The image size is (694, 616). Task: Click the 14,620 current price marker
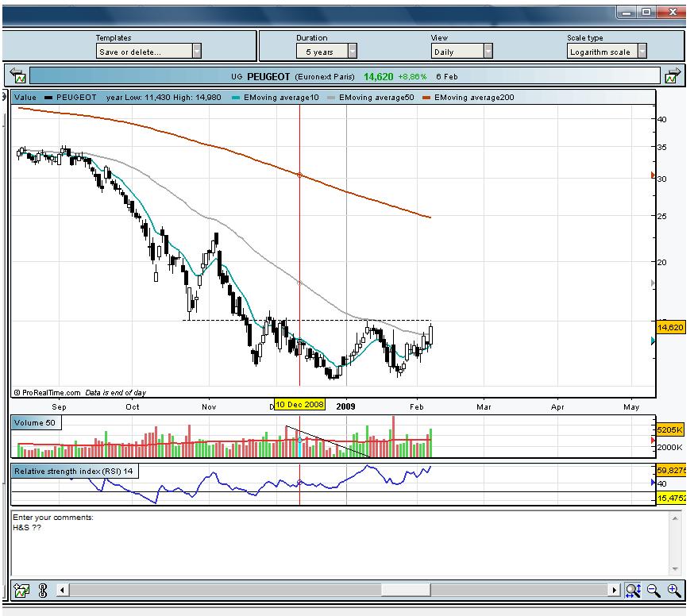pos(670,327)
